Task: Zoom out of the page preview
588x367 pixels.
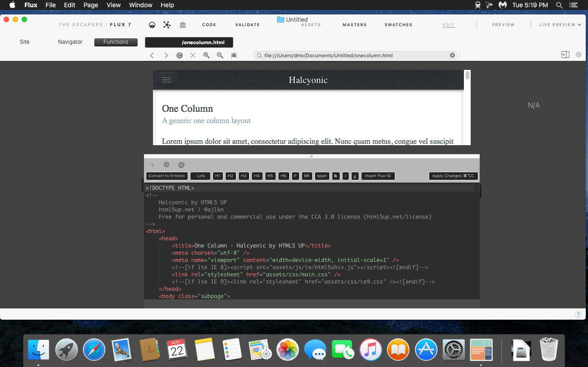Action: tap(220, 55)
